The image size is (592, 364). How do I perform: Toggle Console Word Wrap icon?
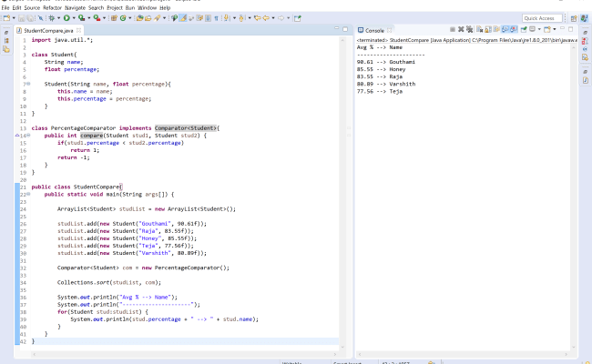pyautogui.click(x=496, y=29)
